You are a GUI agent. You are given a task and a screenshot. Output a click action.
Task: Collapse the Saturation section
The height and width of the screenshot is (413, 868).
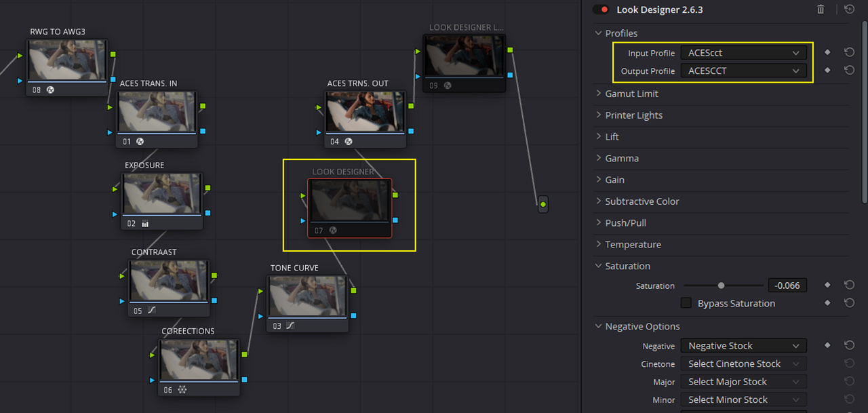pyautogui.click(x=599, y=266)
